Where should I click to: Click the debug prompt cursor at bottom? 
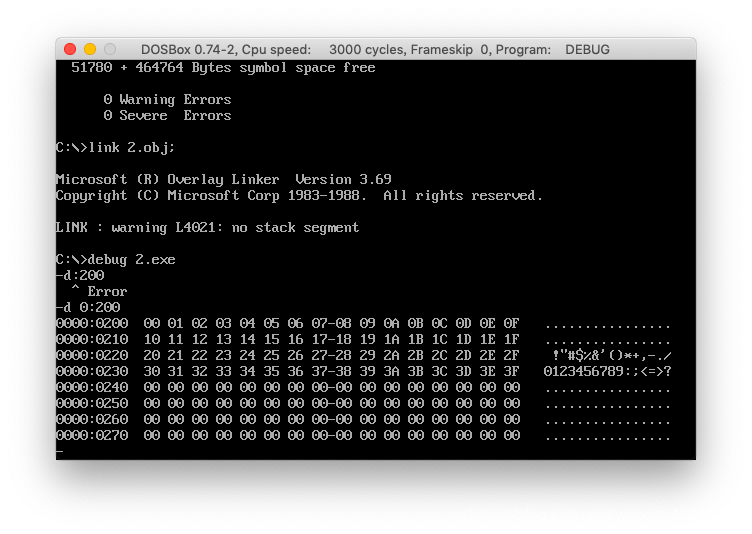[59, 451]
